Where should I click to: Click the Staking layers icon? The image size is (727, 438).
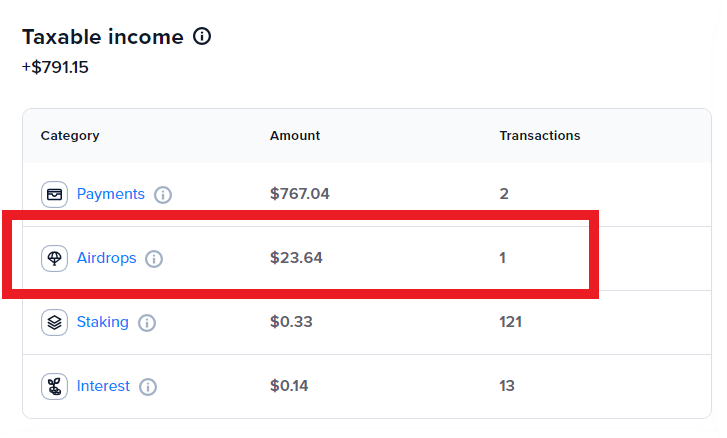point(54,322)
